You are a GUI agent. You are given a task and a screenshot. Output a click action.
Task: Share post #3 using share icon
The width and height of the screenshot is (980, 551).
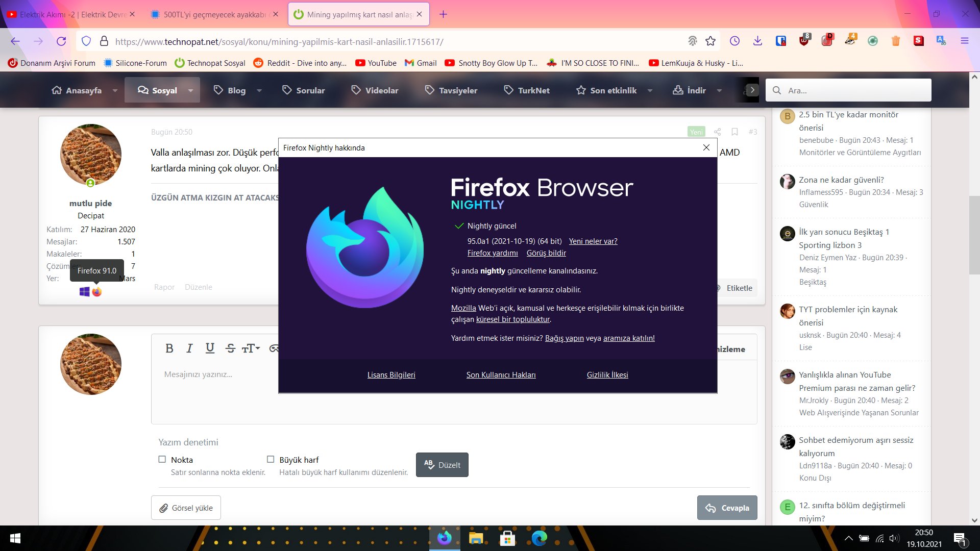717,132
